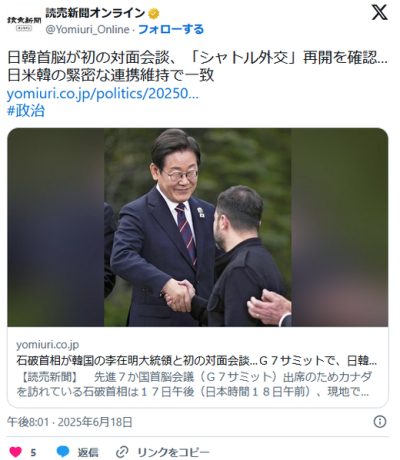
Task: Open the X logo icon
Action: pos(380,13)
